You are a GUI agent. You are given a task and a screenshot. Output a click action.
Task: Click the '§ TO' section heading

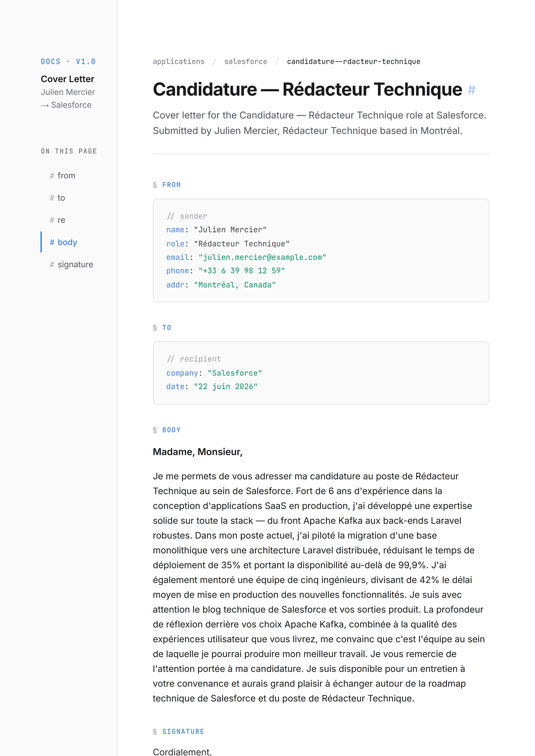coord(162,328)
